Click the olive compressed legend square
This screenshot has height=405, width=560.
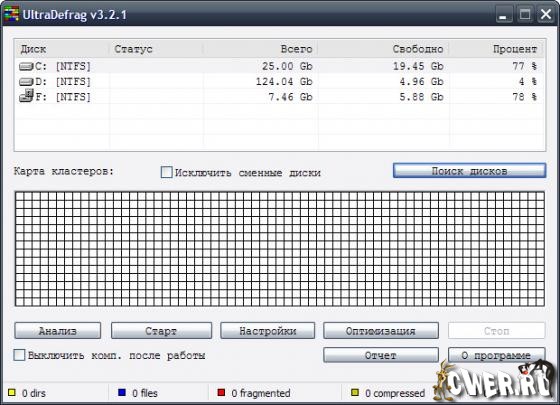pos(355,393)
